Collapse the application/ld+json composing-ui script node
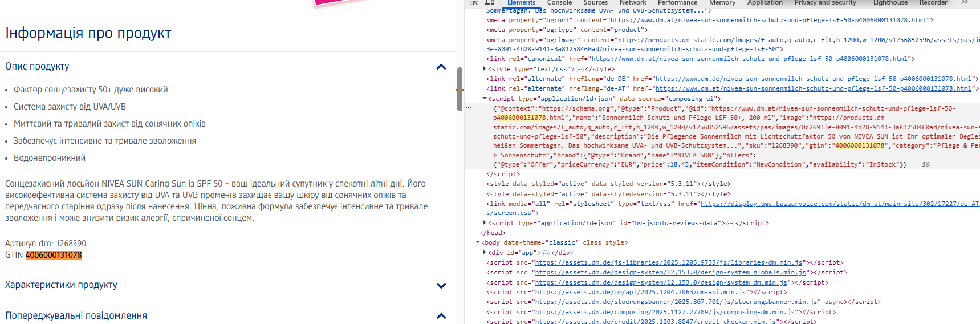 [x=485, y=99]
